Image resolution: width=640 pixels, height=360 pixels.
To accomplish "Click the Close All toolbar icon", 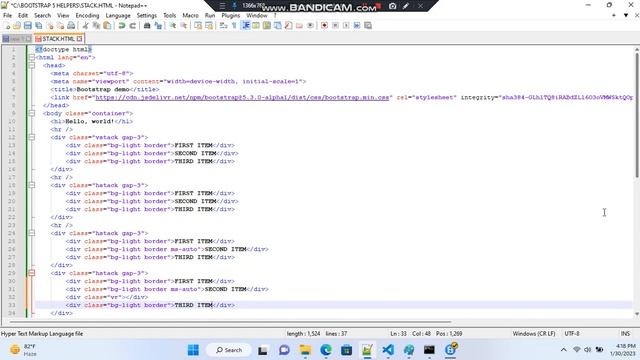I will click(60, 25).
